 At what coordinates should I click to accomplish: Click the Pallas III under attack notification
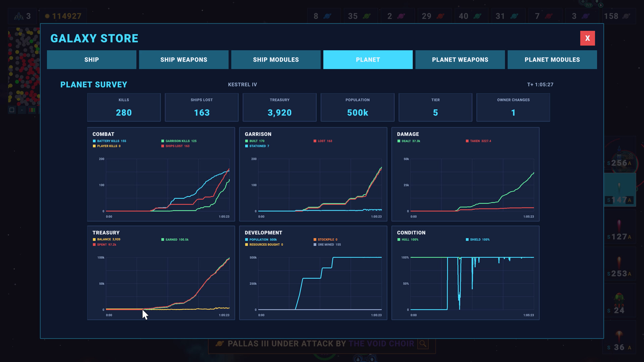(322, 344)
